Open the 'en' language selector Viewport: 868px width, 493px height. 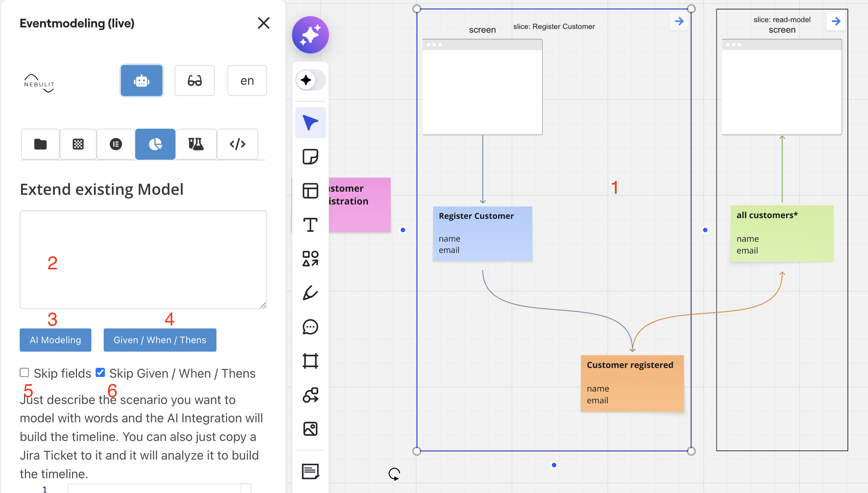point(247,81)
